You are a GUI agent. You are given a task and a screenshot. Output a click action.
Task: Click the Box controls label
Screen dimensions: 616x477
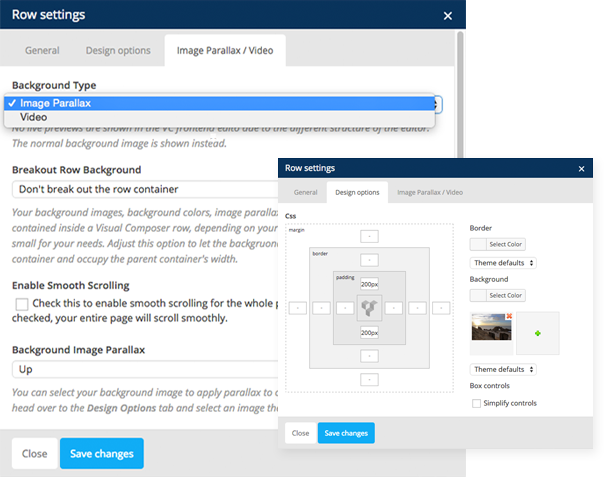click(x=490, y=386)
